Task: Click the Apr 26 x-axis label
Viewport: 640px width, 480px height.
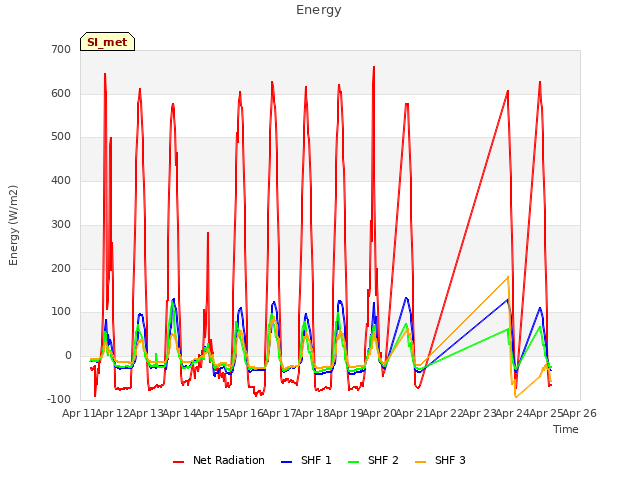Action: click(x=579, y=413)
